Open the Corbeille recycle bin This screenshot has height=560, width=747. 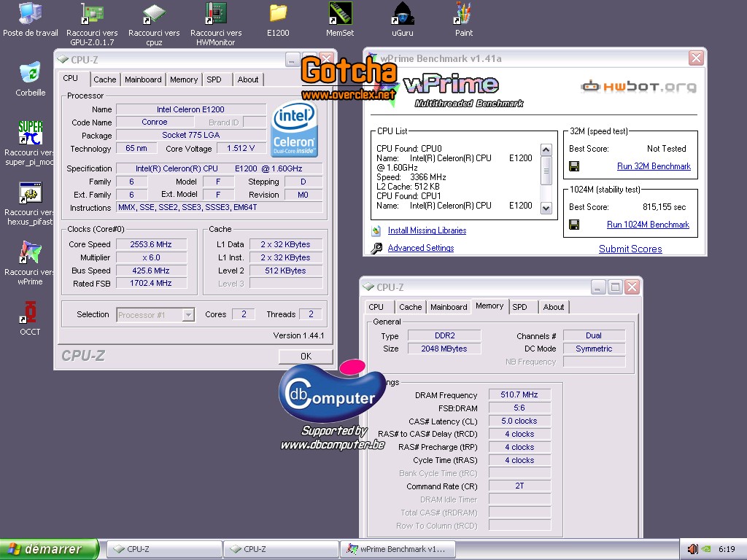pos(31,74)
